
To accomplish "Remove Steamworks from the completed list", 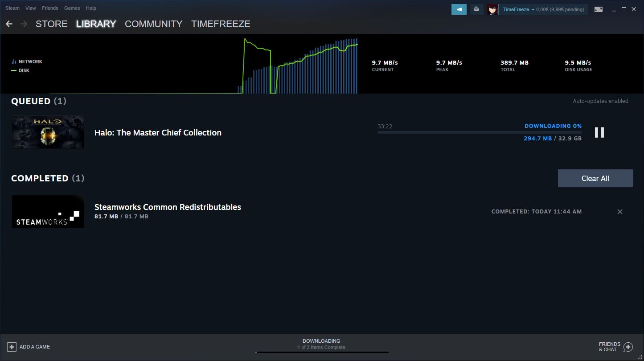I will click(619, 212).
